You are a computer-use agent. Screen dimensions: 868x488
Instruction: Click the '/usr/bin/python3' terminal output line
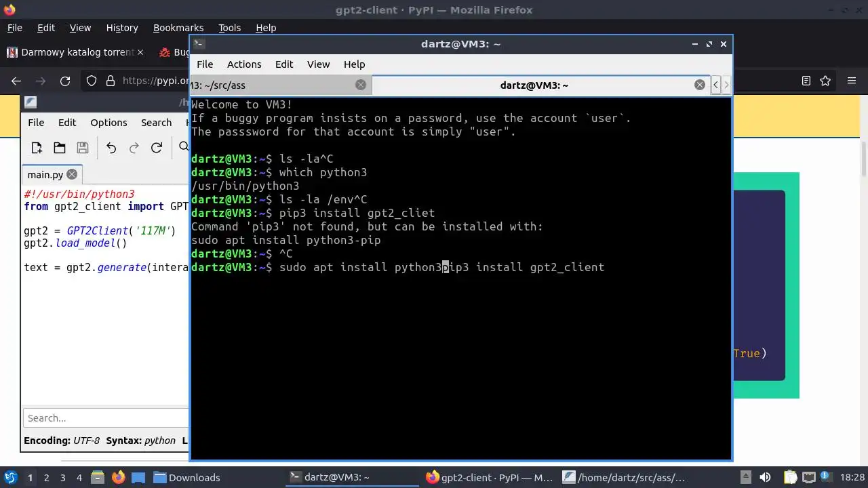245,186
